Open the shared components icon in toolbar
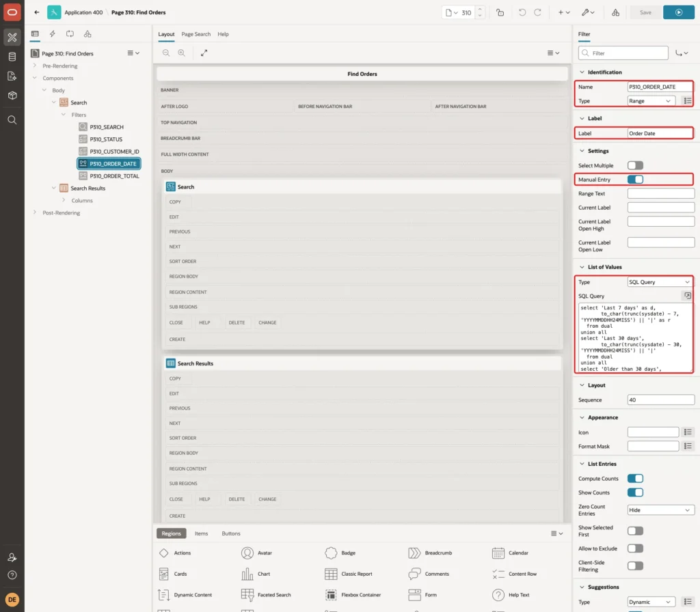 (x=616, y=12)
